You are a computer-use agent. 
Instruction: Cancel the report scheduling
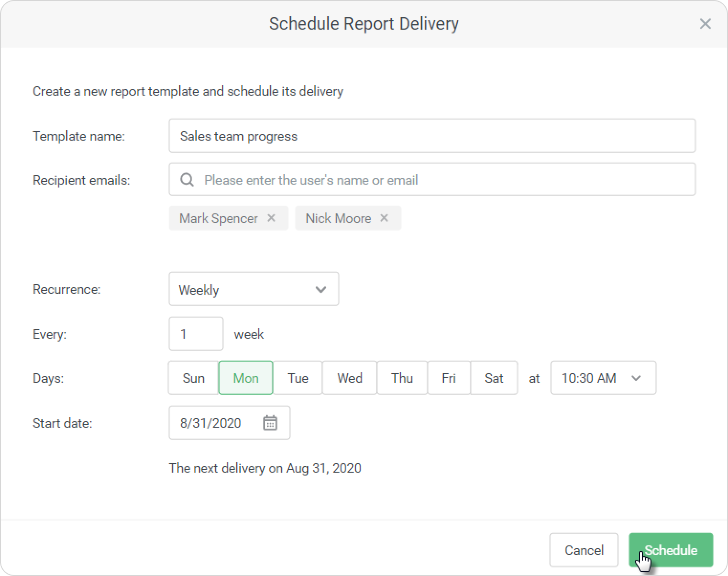(x=584, y=550)
